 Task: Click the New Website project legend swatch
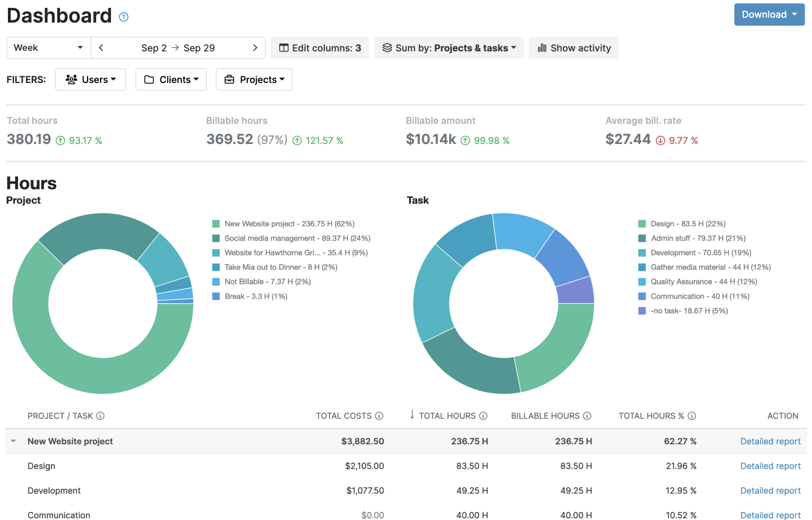216,224
